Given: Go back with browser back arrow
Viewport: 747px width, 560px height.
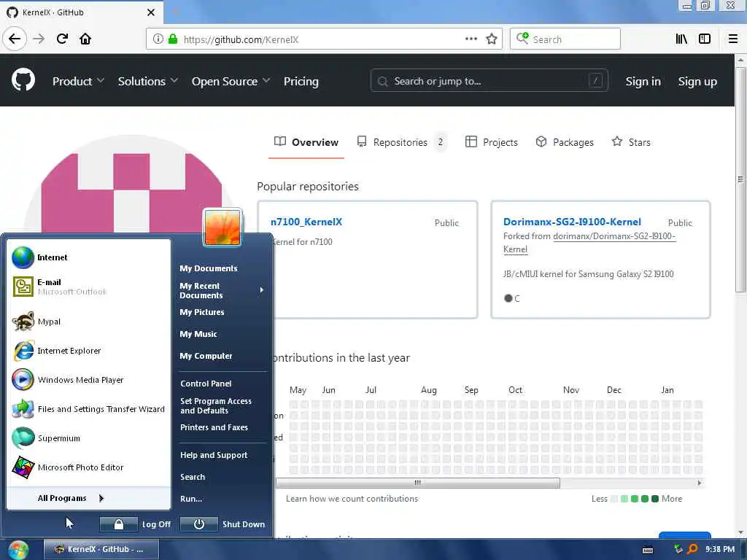Looking at the screenshot, I should [x=15, y=39].
